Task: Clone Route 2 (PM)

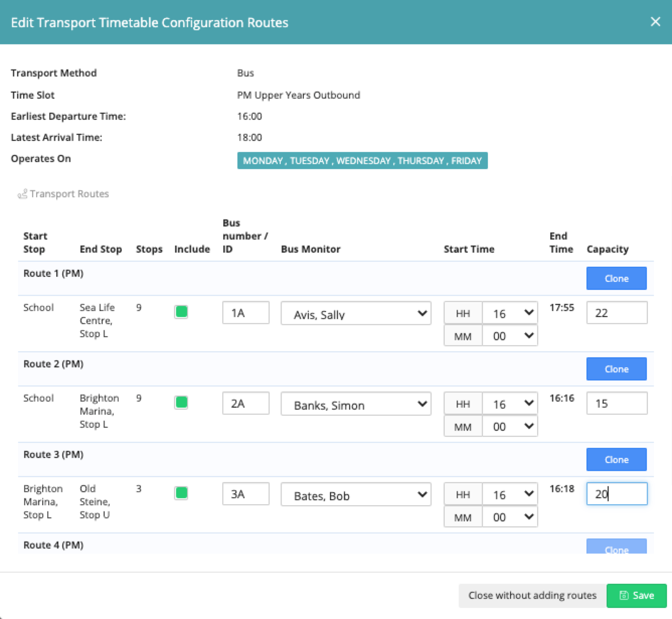Action: click(x=616, y=369)
